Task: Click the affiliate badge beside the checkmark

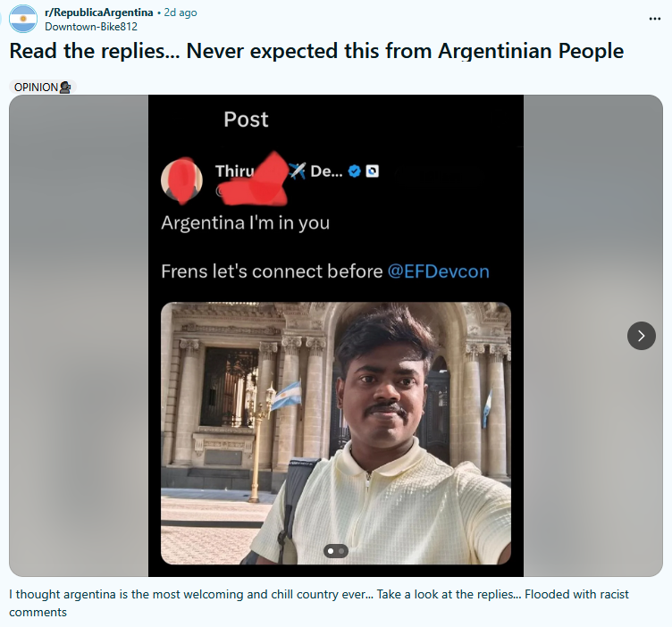Action: 372,171
